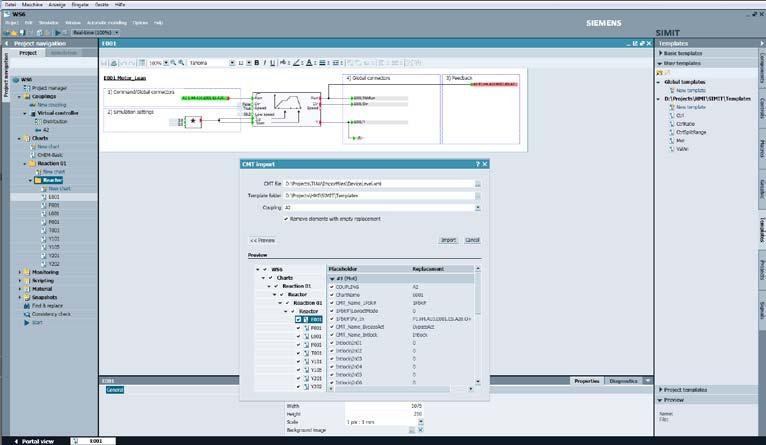The width and height of the screenshot is (766, 445).
Task: Collapse the #1 (Mot) placeholder group
Action: [x=332, y=278]
